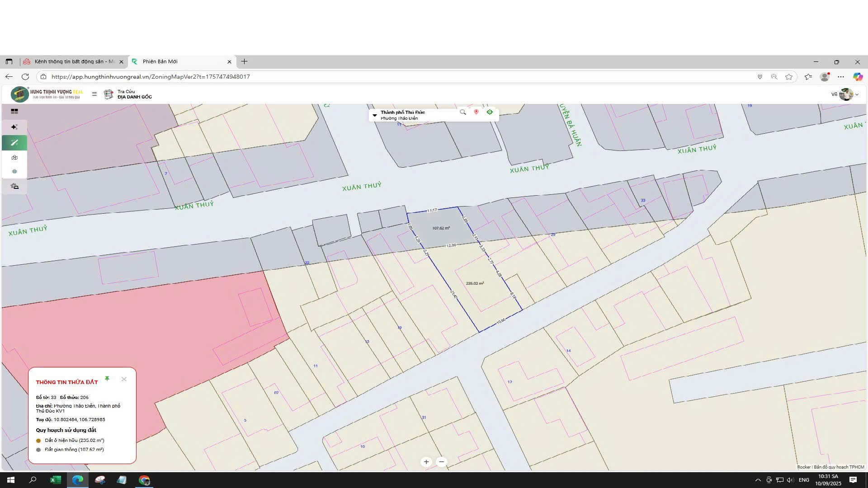Viewport: 868px width, 488px height.
Task: Open Excel from the Windows taskbar
Action: (x=55, y=480)
